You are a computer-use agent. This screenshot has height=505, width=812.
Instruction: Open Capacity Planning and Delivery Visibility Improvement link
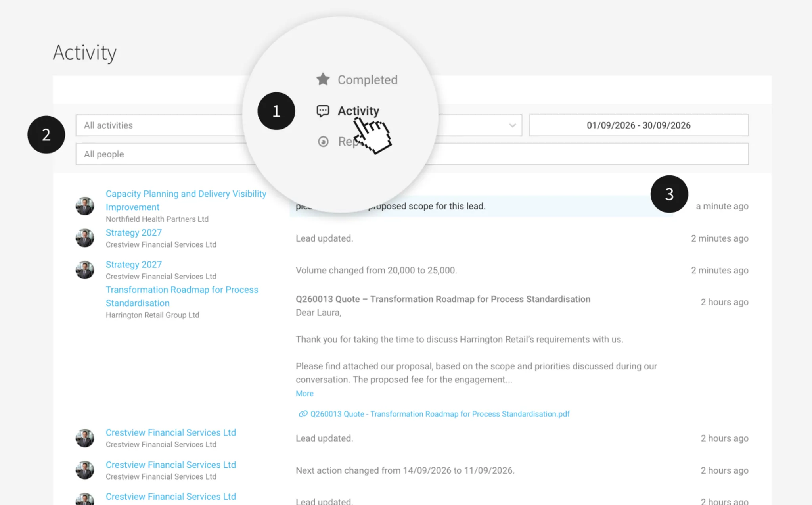(186, 200)
